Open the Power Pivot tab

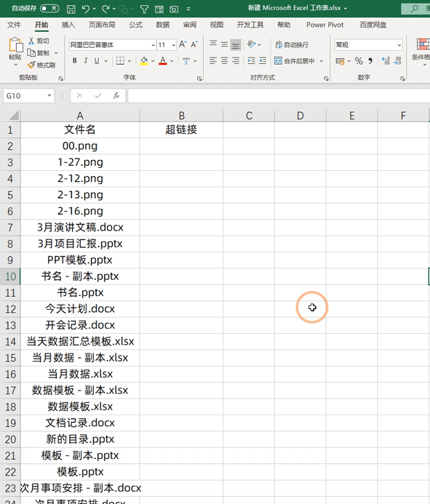point(325,25)
